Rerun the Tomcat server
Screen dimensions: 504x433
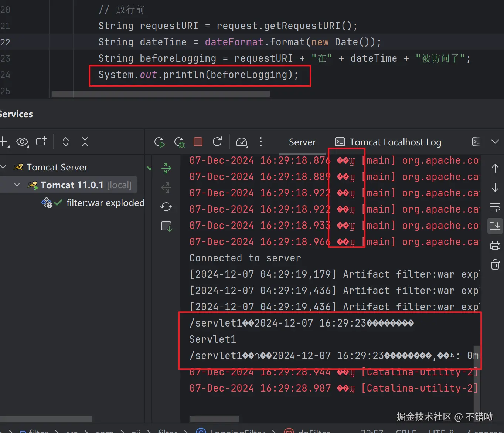point(160,142)
